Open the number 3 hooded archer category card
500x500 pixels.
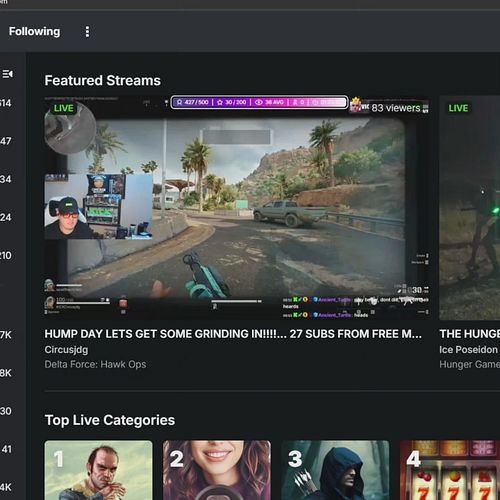coord(335,470)
